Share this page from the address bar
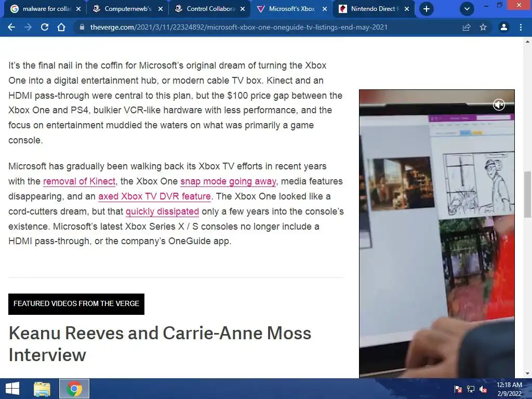Screen dimensions: 532x399 [x=467, y=27]
